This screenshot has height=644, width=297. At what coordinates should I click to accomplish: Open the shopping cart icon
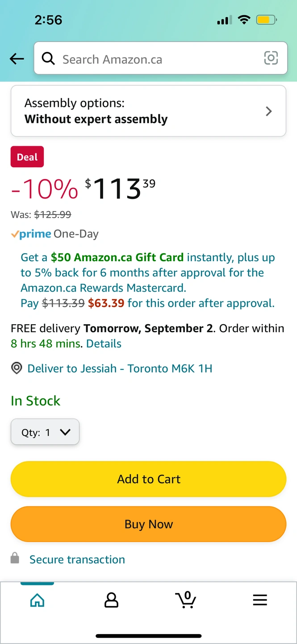pyautogui.click(x=186, y=600)
